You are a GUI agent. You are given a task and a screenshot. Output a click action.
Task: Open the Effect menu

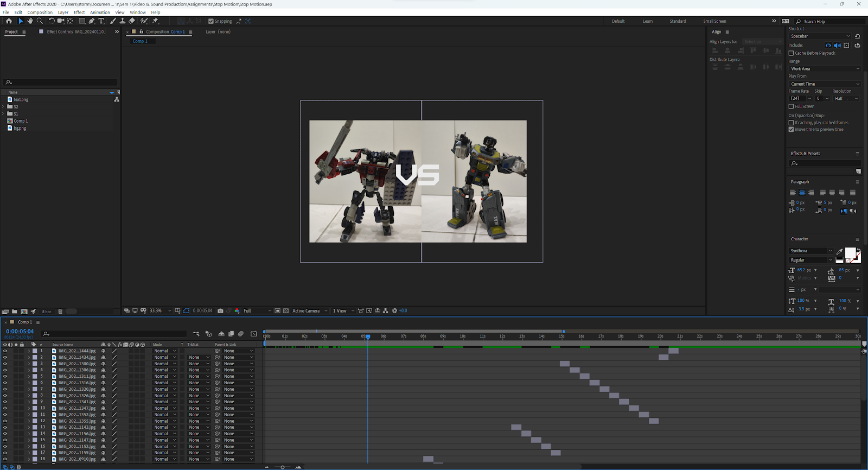click(x=79, y=12)
